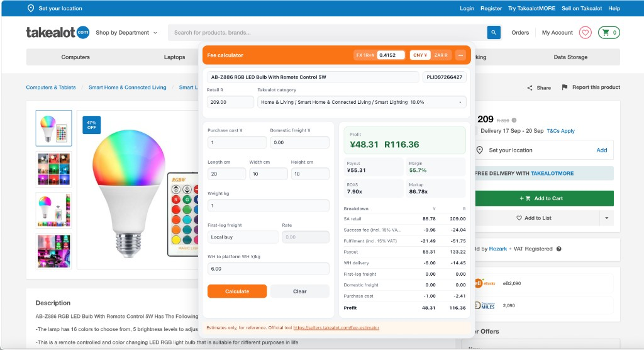This screenshot has height=350, width=644.
Task: Click the VAT Registered help icon
Action: pos(558,249)
